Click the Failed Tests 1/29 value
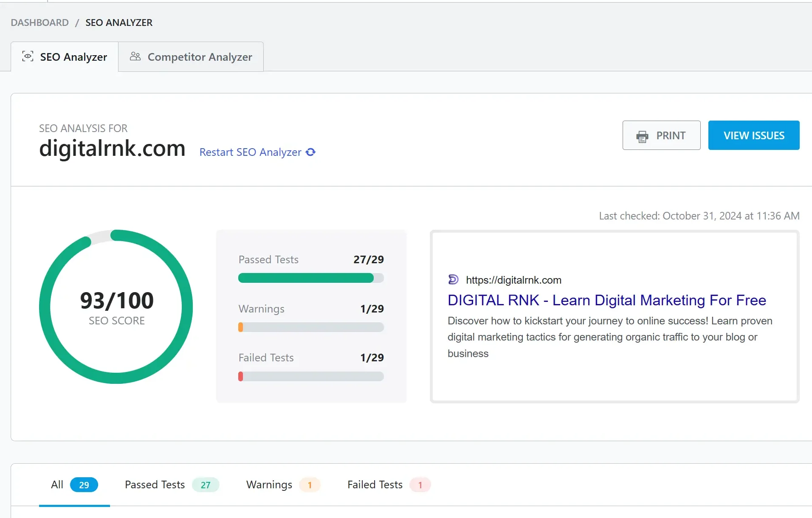This screenshot has width=812, height=518. coord(372,358)
